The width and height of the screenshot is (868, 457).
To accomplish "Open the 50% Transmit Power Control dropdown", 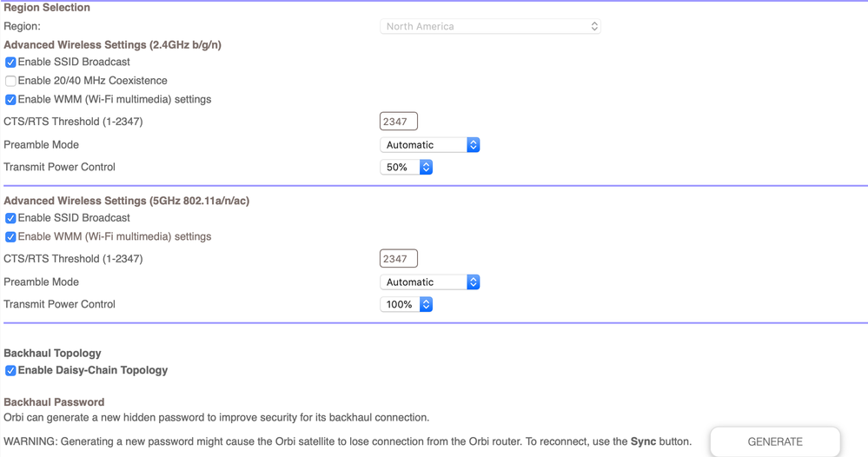I will (406, 168).
